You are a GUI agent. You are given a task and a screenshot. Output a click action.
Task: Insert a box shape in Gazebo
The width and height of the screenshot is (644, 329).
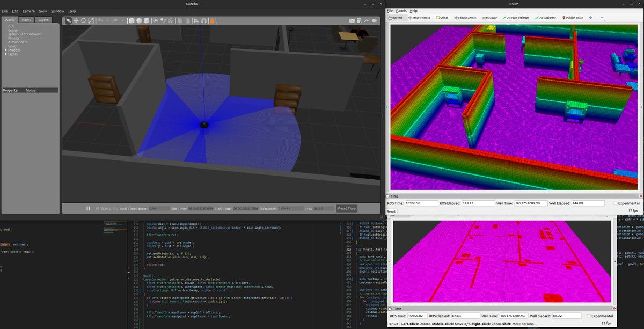(131, 20)
